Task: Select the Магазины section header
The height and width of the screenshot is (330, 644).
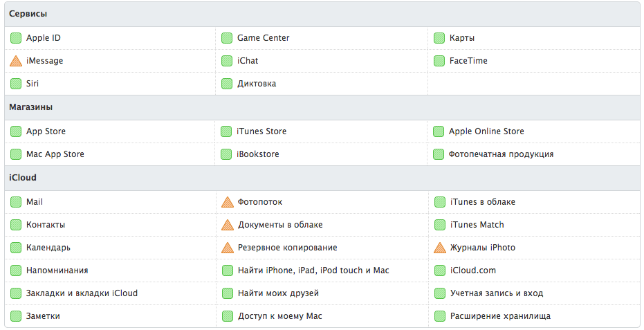Action: 31,107
